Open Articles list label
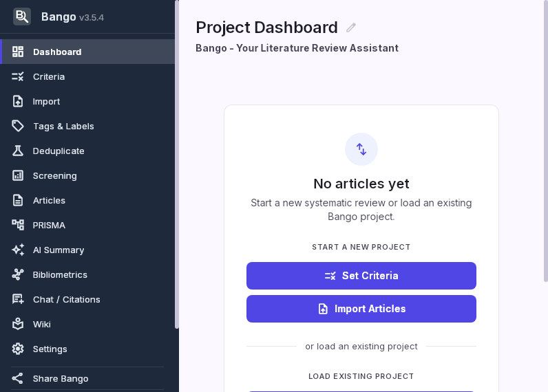This screenshot has height=392, width=548. click(x=49, y=201)
